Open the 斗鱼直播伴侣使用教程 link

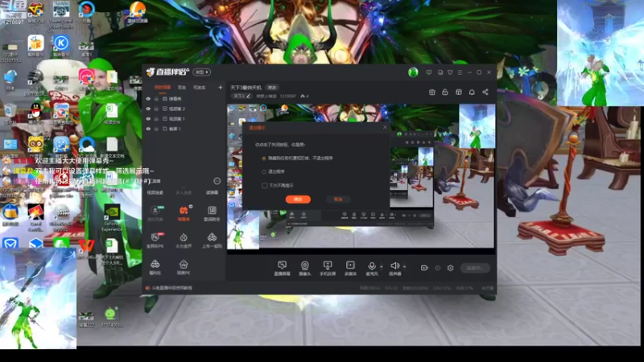171,288
